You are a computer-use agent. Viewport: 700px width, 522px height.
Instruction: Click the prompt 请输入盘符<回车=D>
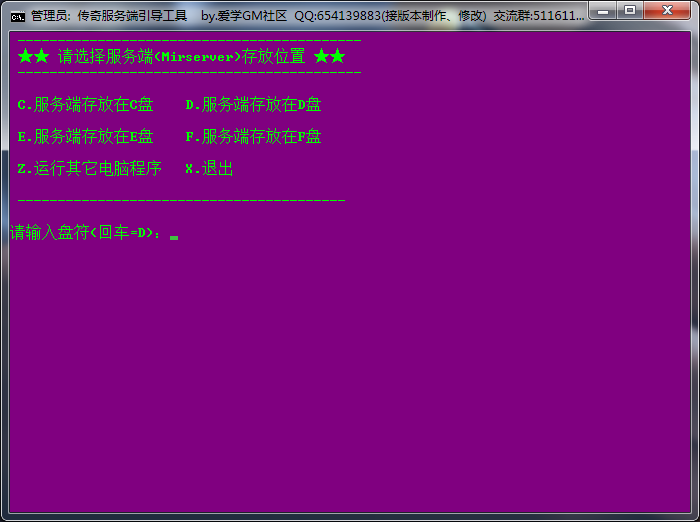pos(85,232)
